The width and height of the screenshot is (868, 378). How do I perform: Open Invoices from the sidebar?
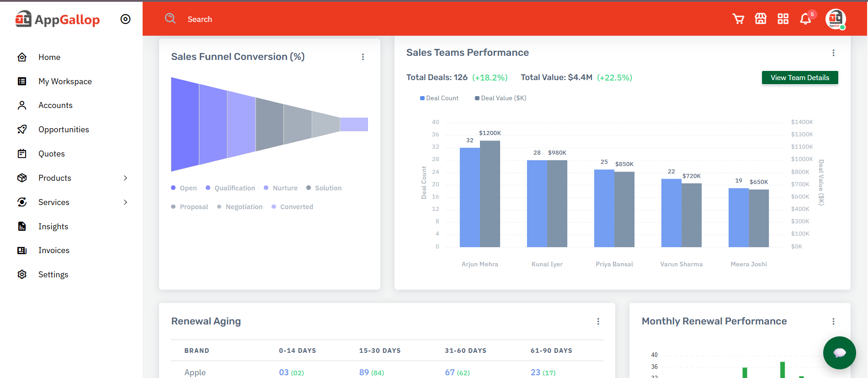(53, 250)
